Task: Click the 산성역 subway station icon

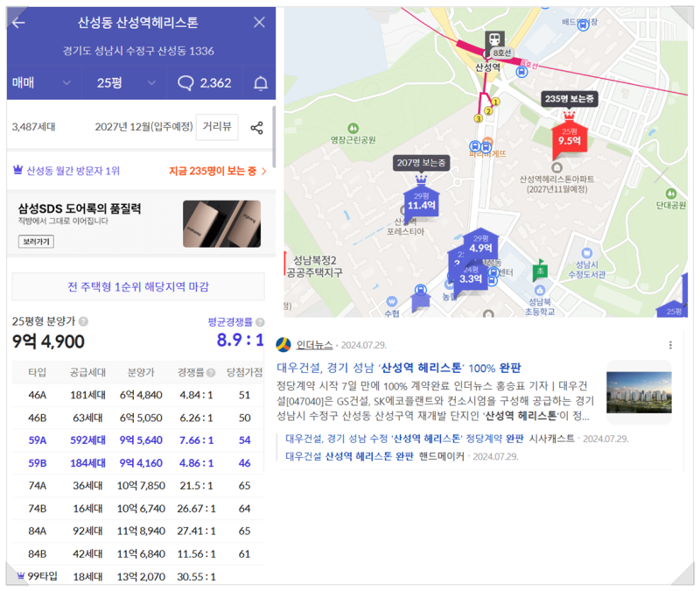Action: coord(494,39)
